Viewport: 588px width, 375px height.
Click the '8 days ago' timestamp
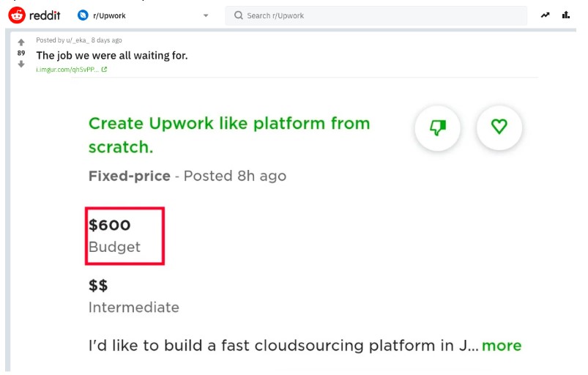tap(106, 40)
